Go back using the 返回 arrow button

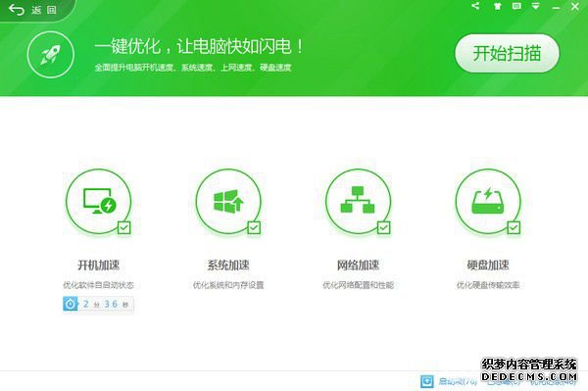coord(32,10)
